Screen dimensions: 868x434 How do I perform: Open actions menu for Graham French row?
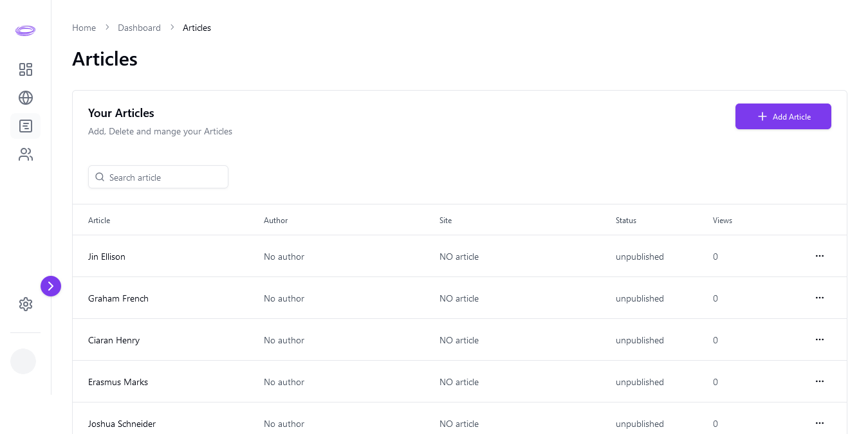819,298
